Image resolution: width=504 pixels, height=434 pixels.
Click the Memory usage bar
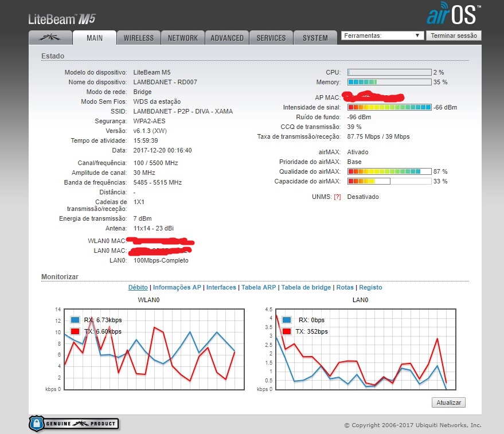click(x=389, y=82)
